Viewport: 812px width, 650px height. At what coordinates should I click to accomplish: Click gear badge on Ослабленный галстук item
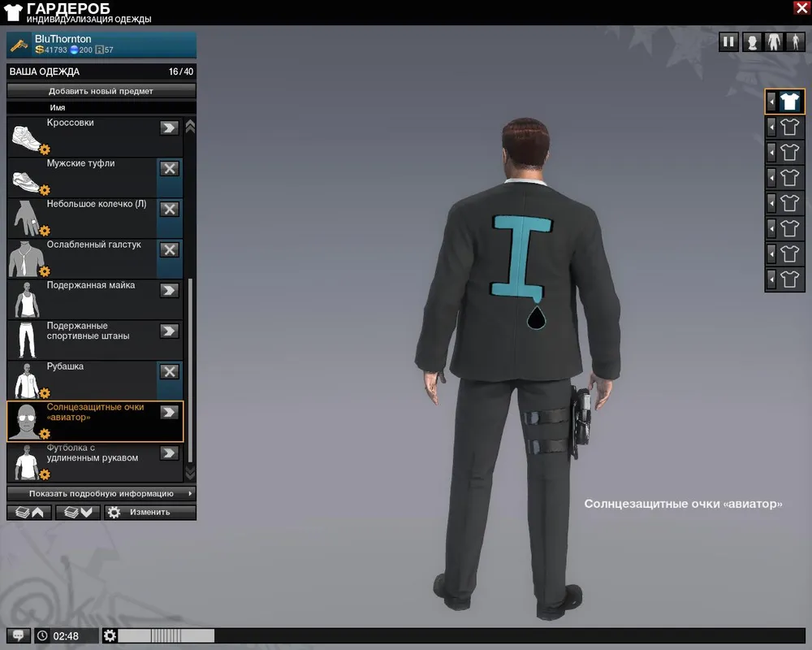pyautogui.click(x=45, y=271)
